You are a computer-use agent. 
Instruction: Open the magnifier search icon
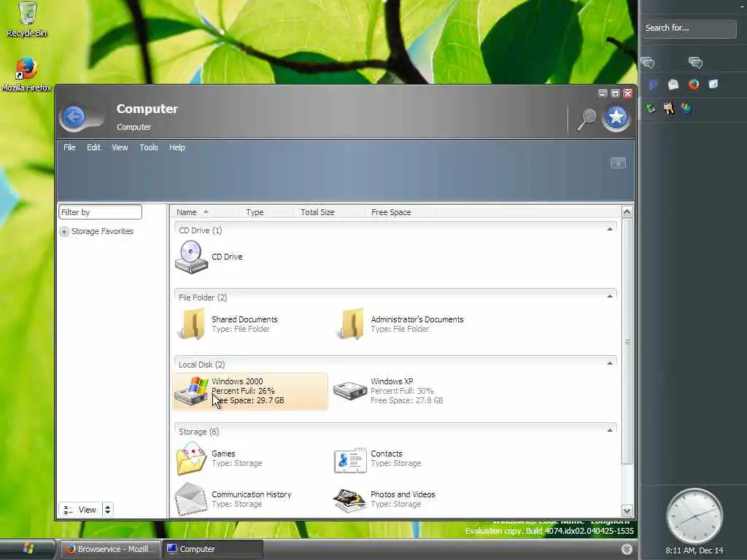coord(587,119)
